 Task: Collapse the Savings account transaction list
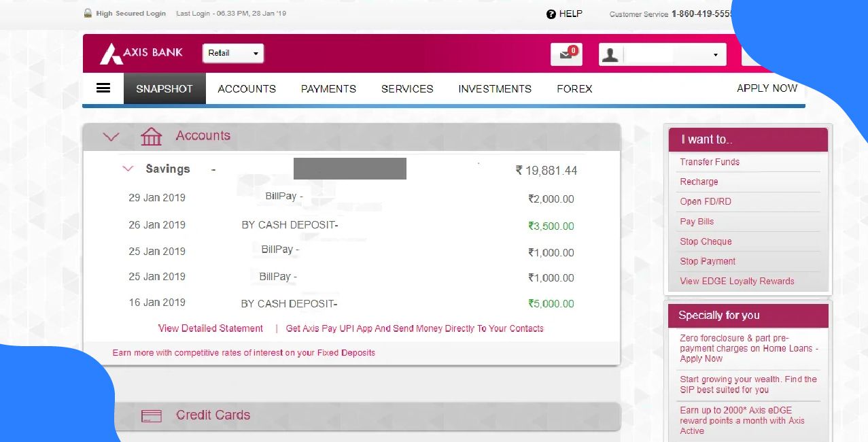pos(128,169)
